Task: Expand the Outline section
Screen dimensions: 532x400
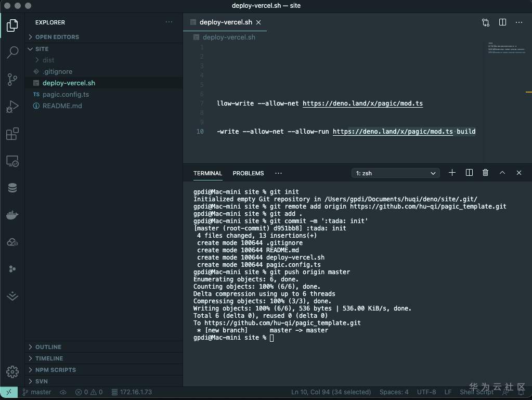Action: pos(104,347)
